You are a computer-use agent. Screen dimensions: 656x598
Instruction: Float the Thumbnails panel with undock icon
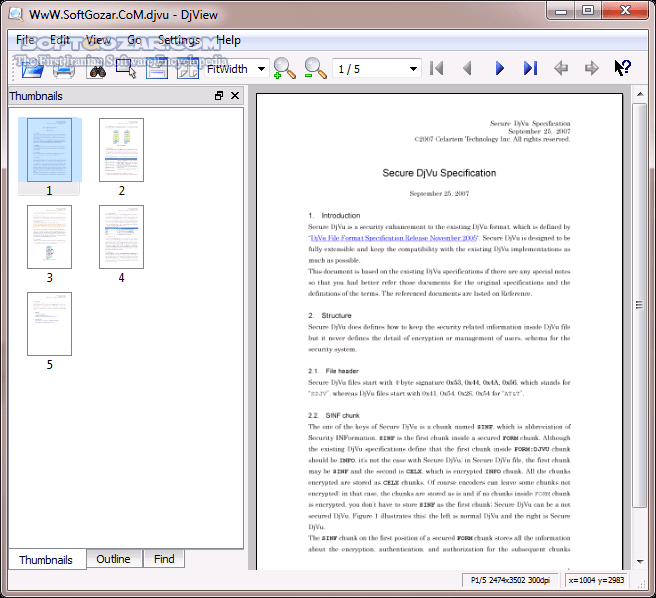(219, 96)
